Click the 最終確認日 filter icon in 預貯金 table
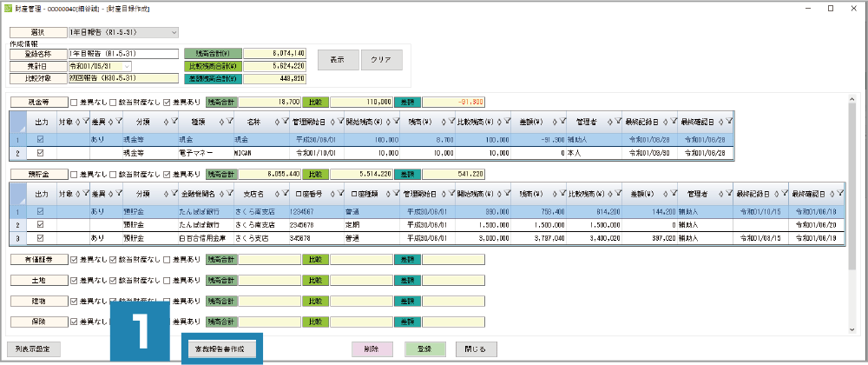This screenshot has width=868, height=365. coord(840,196)
